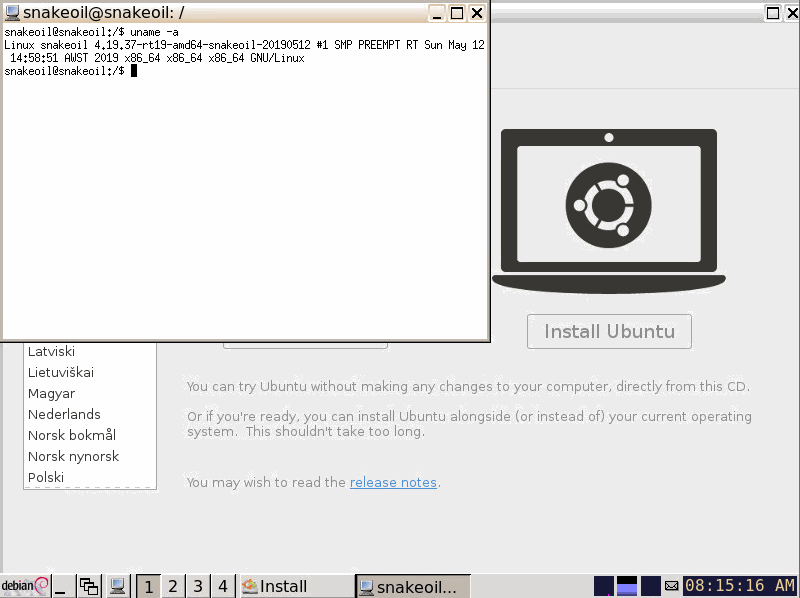Open the debian start menu
The height and width of the screenshot is (598, 800).
click(x=24, y=586)
